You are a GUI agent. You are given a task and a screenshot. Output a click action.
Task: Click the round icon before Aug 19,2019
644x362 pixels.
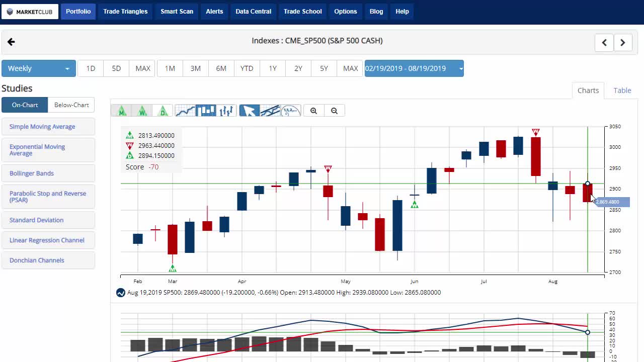tap(120, 293)
